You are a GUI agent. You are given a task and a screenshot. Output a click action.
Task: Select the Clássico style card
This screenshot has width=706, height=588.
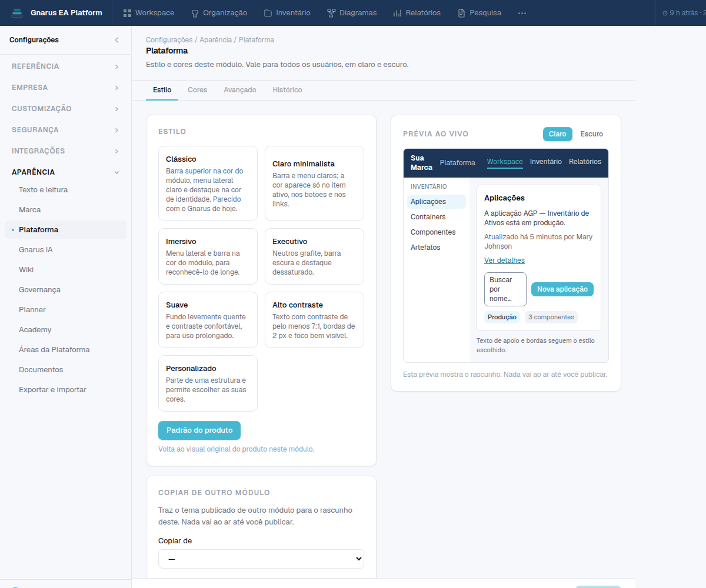point(208,183)
